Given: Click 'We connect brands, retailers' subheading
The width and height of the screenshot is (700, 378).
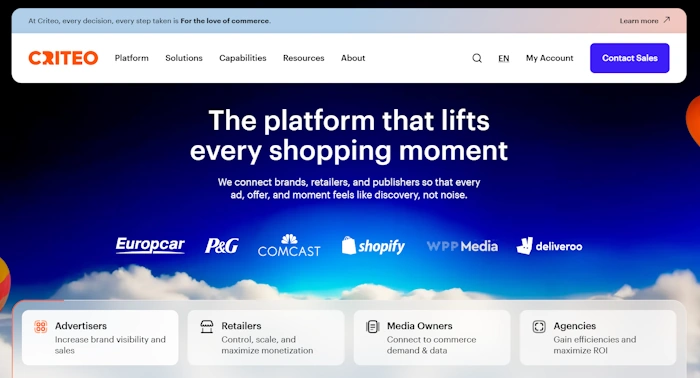Looking at the screenshot, I should [x=349, y=188].
